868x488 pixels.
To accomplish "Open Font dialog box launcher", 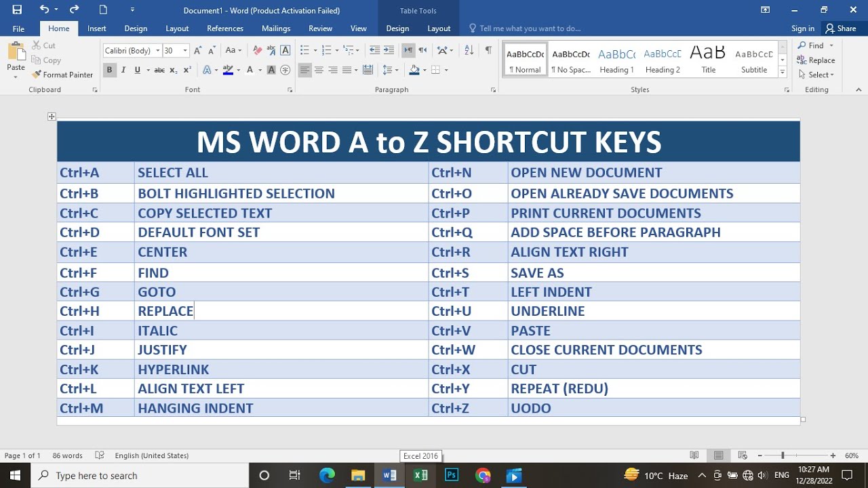I will pyautogui.click(x=290, y=89).
